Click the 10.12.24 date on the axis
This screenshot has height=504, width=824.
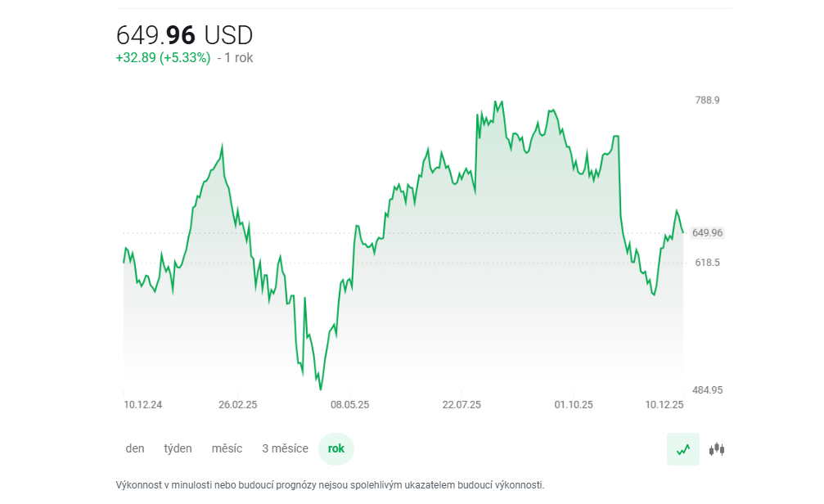click(x=143, y=404)
